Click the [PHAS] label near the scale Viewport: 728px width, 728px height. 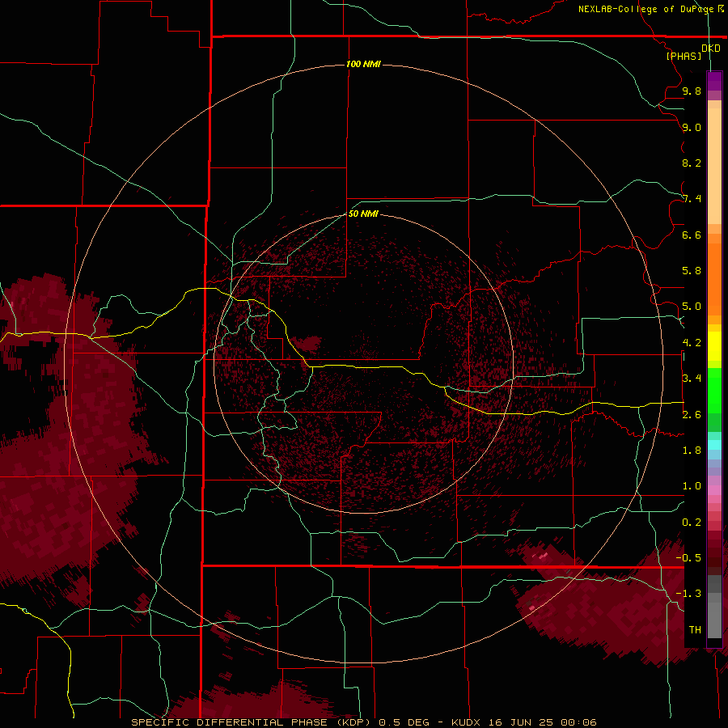(684, 56)
